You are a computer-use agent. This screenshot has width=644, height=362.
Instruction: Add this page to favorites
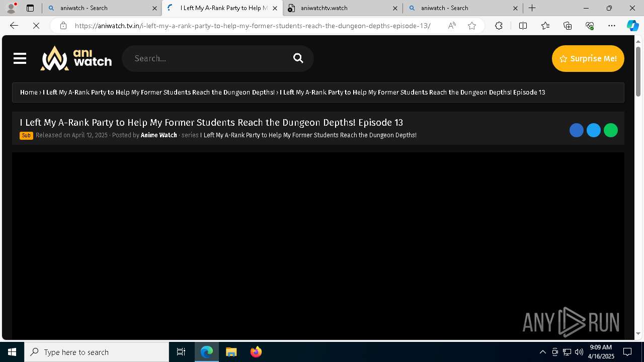click(472, 26)
